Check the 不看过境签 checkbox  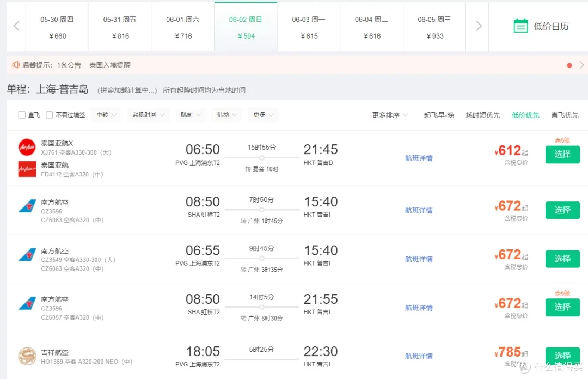pyautogui.click(x=49, y=115)
